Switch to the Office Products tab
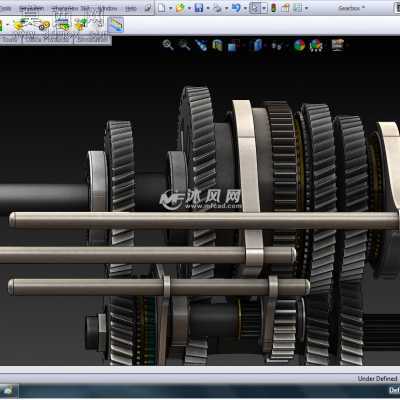Image resolution: width=400 pixels, height=400 pixels. pyautogui.click(x=48, y=39)
